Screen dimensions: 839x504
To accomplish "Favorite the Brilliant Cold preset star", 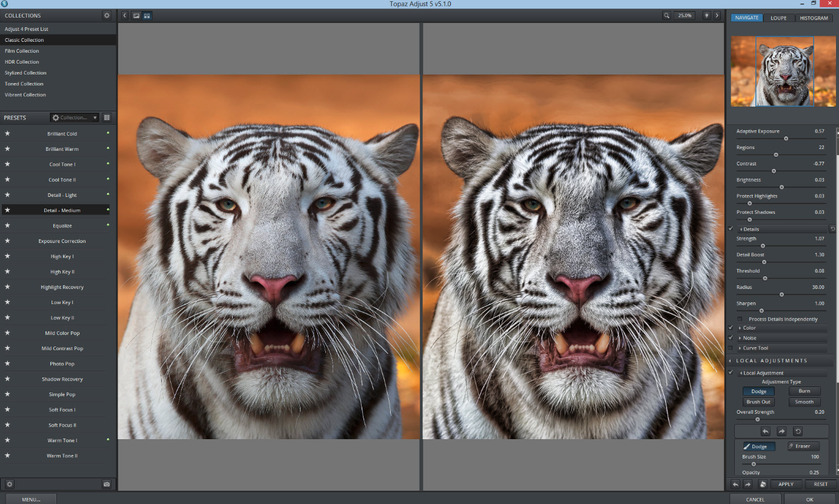I will [7, 133].
